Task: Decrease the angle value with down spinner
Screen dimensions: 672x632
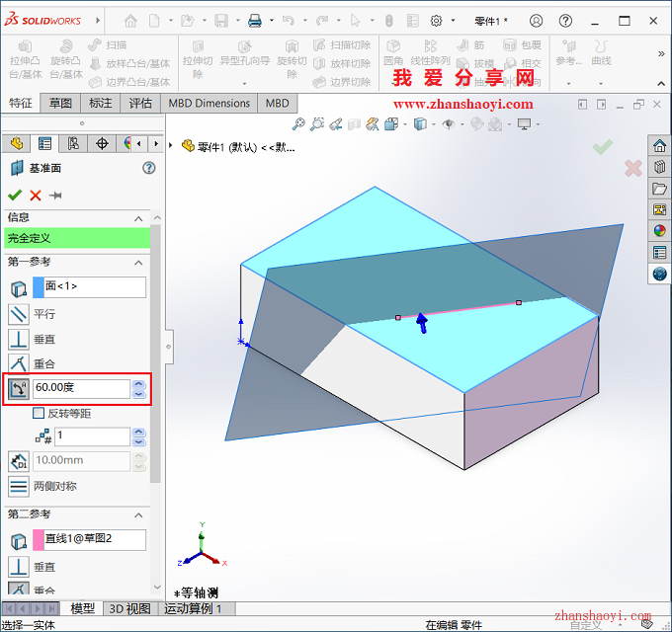Action: pyautogui.click(x=139, y=394)
